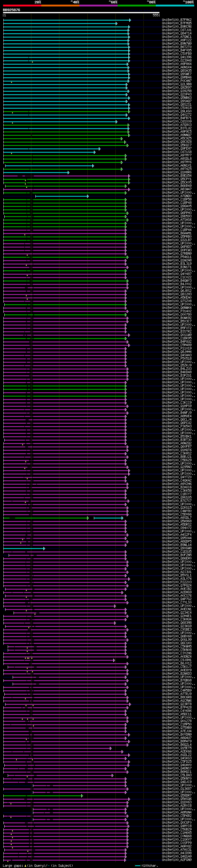
Task: Select hit UniRef100_Q84T14
Action: [x=177, y=33]
